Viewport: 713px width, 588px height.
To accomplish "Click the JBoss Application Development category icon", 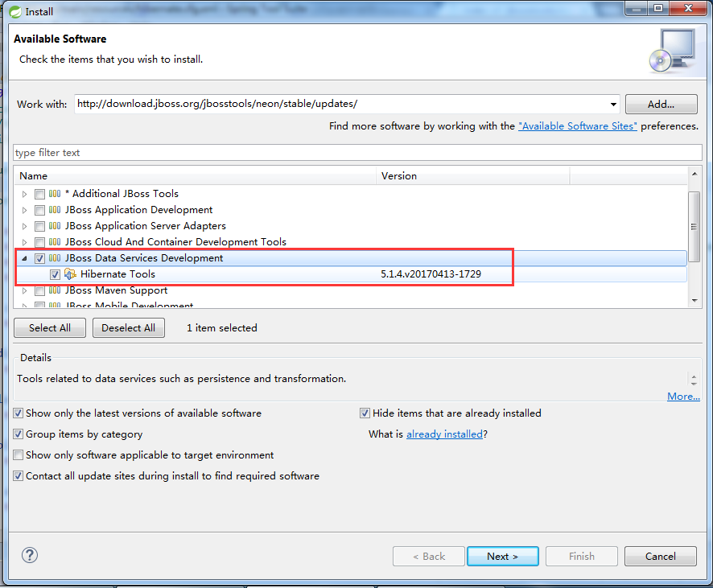I will [x=53, y=209].
